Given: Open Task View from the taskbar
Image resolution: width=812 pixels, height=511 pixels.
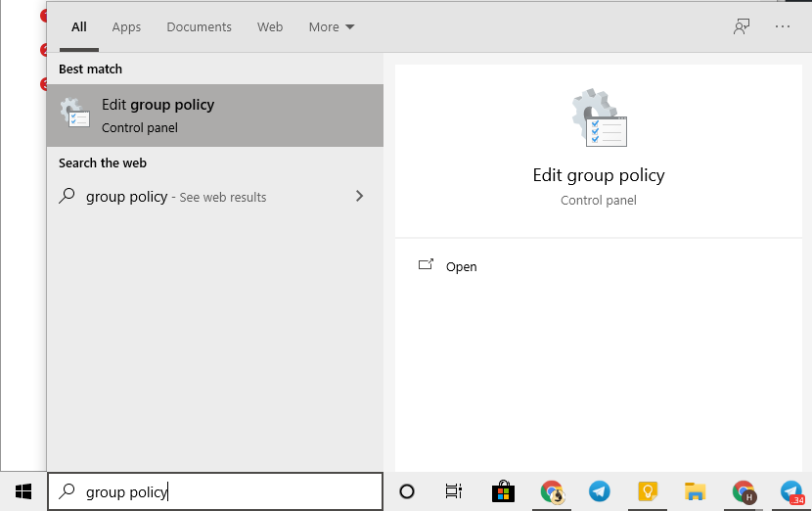Looking at the screenshot, I should pyautogui.click(x=454, y=491).
